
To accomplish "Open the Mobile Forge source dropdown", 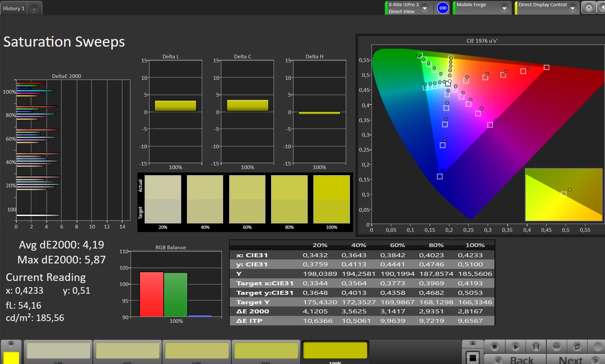I will 504,8.
